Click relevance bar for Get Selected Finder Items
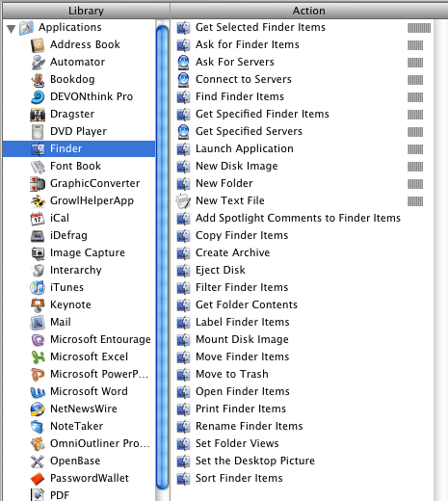This screenshot has height=501, width=448. 419,28
